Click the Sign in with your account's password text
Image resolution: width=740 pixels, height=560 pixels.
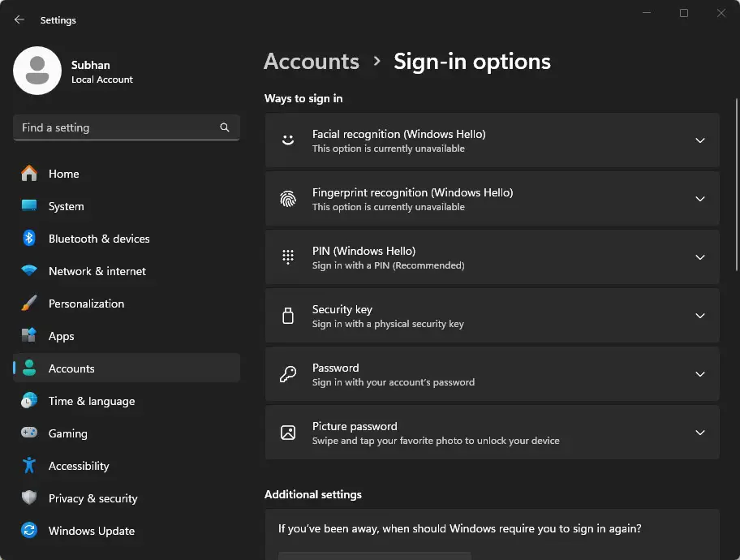[394, 382]
